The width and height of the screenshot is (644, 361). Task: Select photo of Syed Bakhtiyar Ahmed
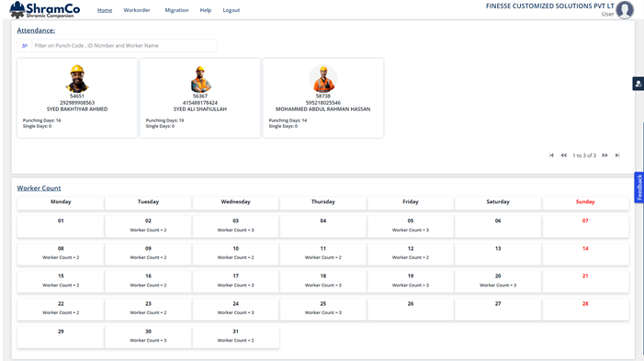click(77, 78)
